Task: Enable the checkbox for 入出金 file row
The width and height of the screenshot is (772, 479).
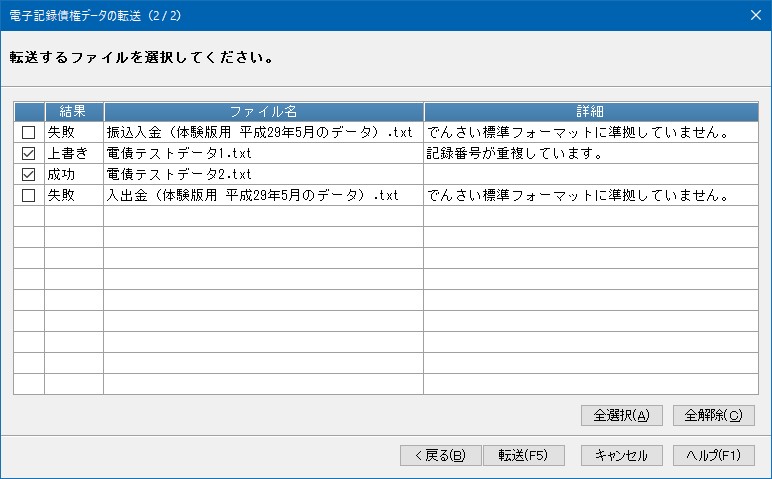Action: tap(28, 195)
